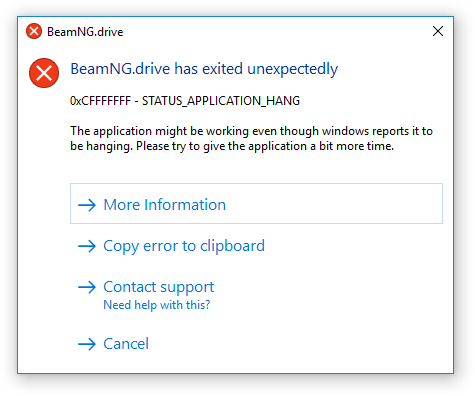This screenshot has height=396, width=475.
Task: Close the BeamNG.drive error dialog
Action: (x=438, y=31)
